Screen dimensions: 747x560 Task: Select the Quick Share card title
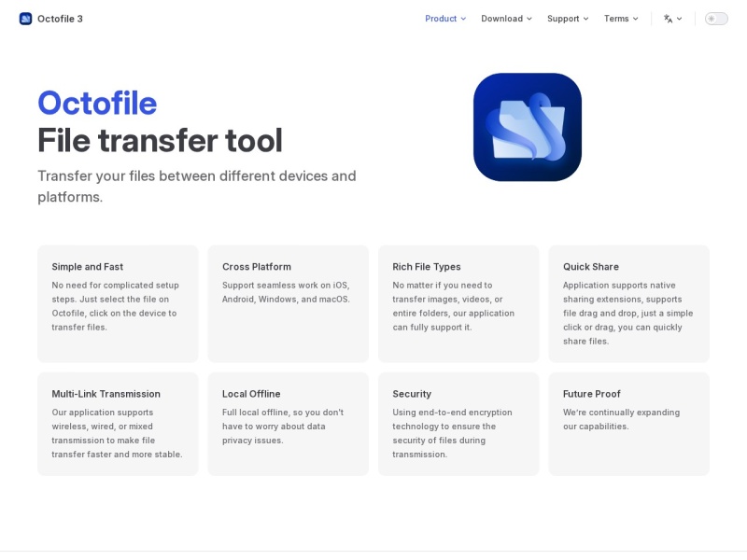click(x=591, y=267)
